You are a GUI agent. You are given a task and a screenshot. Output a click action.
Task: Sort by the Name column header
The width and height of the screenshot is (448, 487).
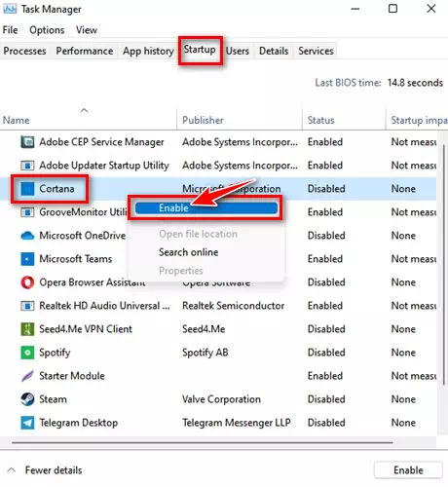[89, 120]
